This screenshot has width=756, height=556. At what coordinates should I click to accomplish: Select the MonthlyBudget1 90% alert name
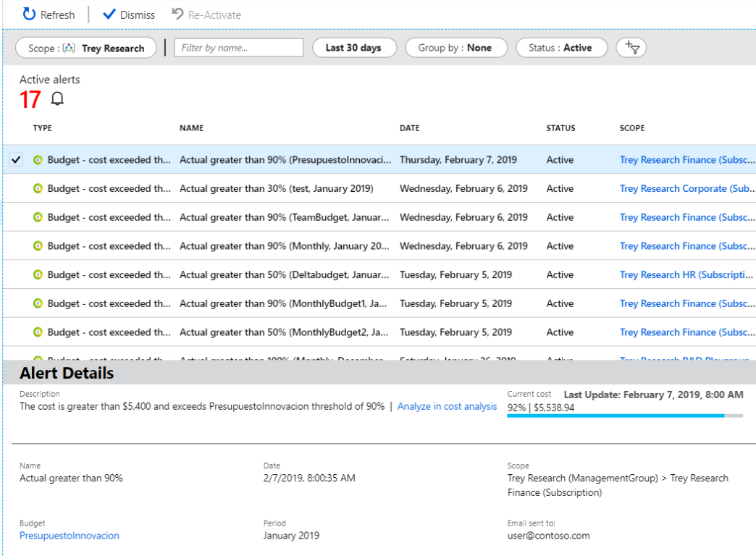[284, 304]
